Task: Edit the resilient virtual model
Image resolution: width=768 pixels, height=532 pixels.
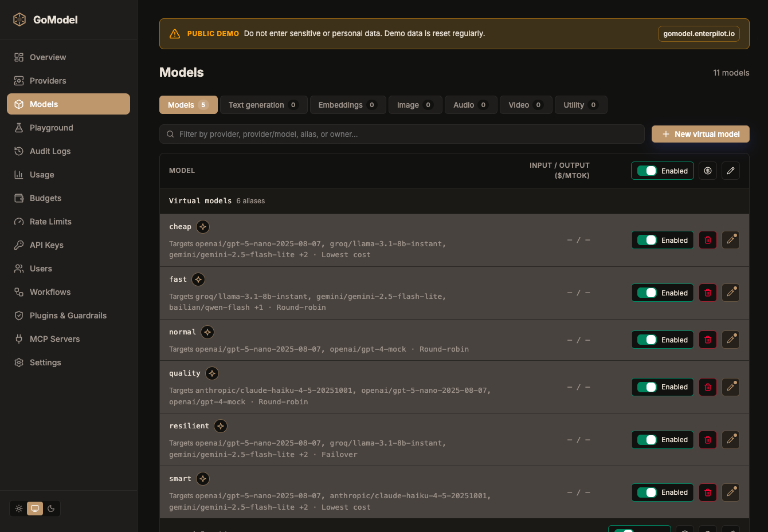Action: point(731,440)
